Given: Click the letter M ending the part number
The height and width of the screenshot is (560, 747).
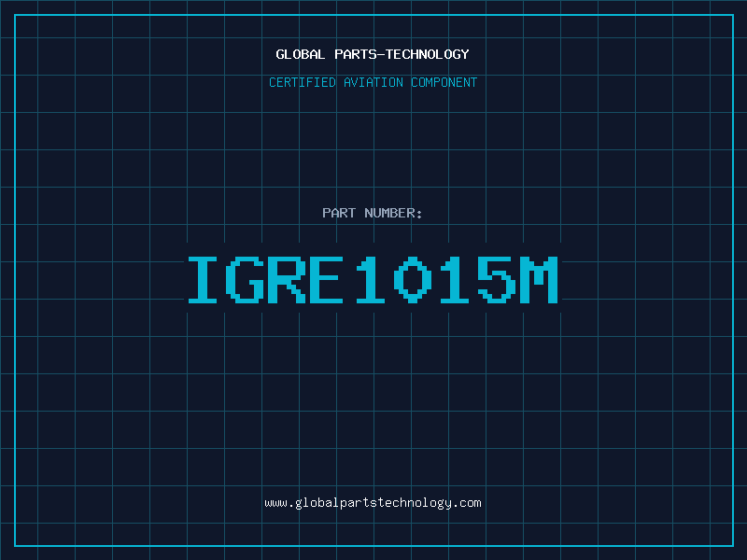Looking at the screenshot, I should tap(540, 279).
